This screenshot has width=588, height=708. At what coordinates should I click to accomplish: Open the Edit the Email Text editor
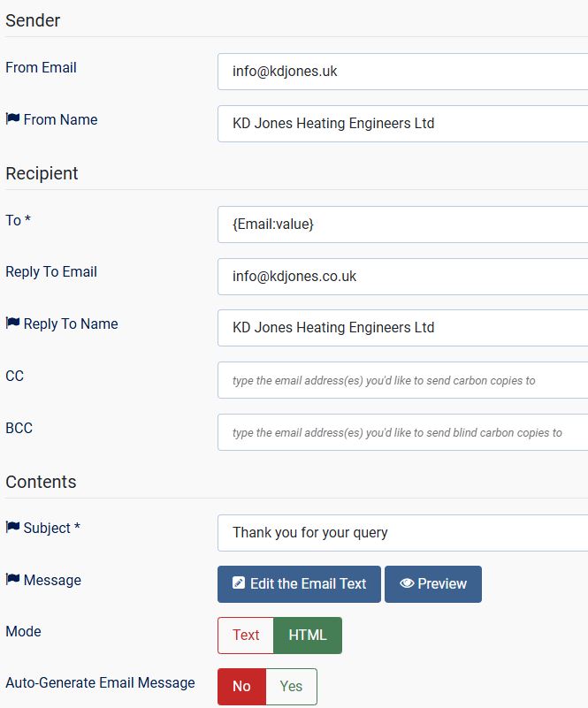[x=297, y=583]
